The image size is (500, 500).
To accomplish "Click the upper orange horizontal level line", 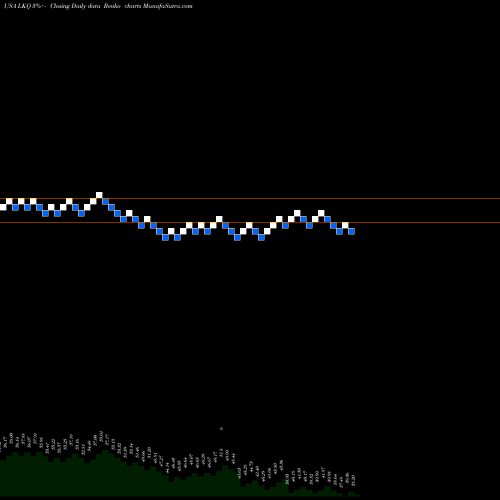I will (x=250, y=199).
